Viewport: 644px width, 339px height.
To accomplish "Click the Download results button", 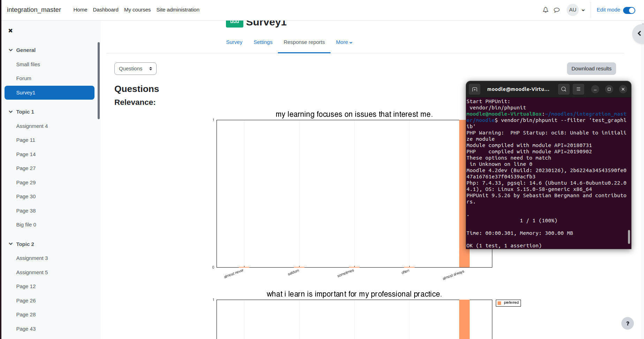I will 591,69.
